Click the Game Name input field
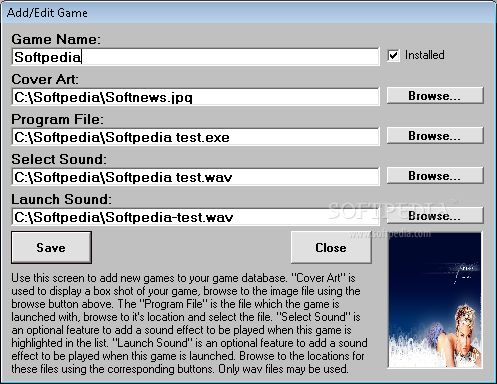The height and width of the screenshot is (384, 497). tap(195, 57)
